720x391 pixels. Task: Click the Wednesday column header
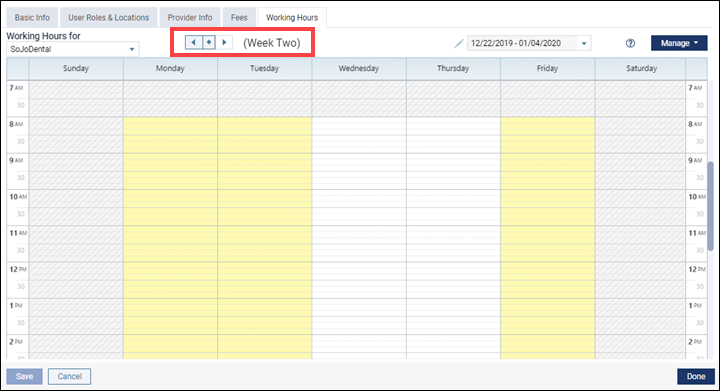(359, 68)
